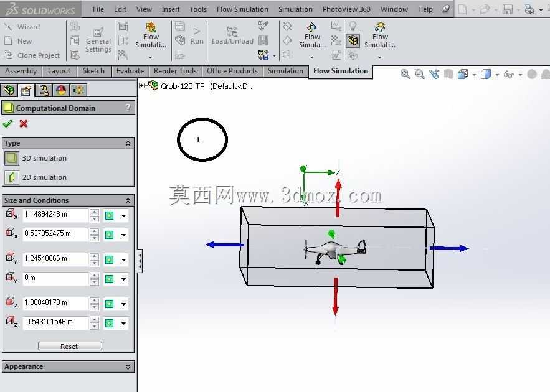Screen dimensions: 550x392
Task: Cancel Computational Domain with red X
Action: [x=23, y=124]
